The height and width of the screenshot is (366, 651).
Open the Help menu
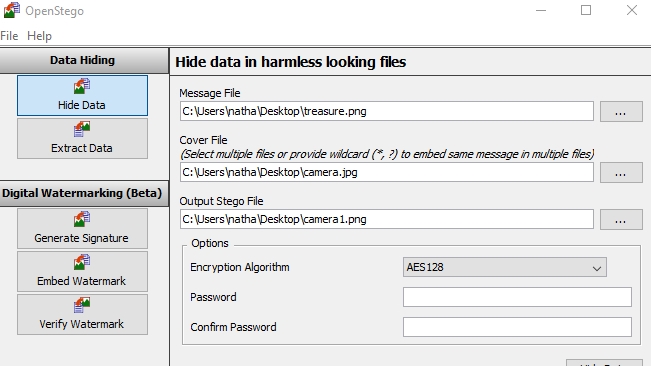pos(39,36)
